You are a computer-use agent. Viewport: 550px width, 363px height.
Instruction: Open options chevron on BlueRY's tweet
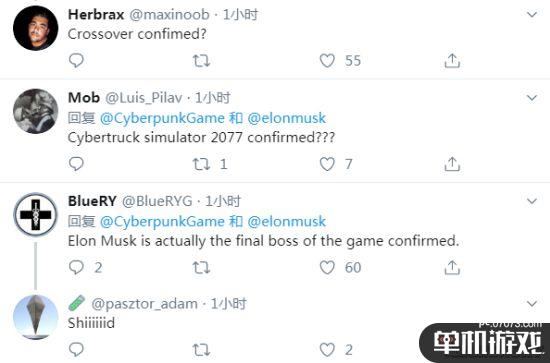click(532, 201)
